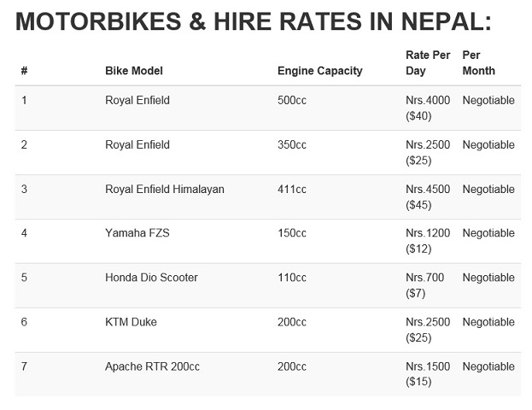Click the Nrs.4500 ($45) rate cell
This screenshot has height=410, width=532.
pyautogui.click(x=428, y=196)
